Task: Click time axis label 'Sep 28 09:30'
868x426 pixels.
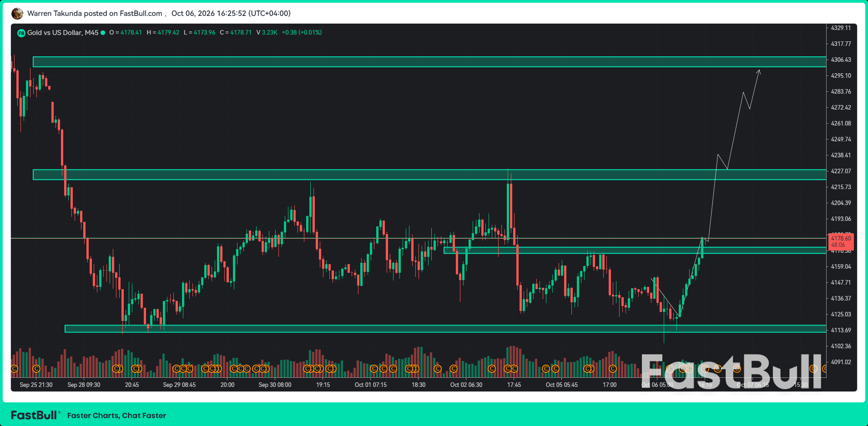Action: [x=84, y=385]
